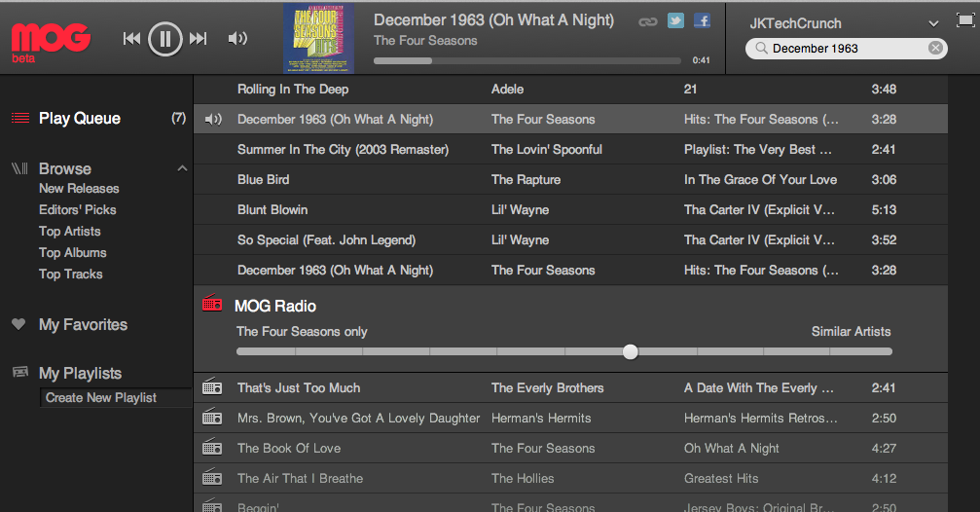Select the Blunt Blowin track
This screenshot has width=980, height=512.
272,209
